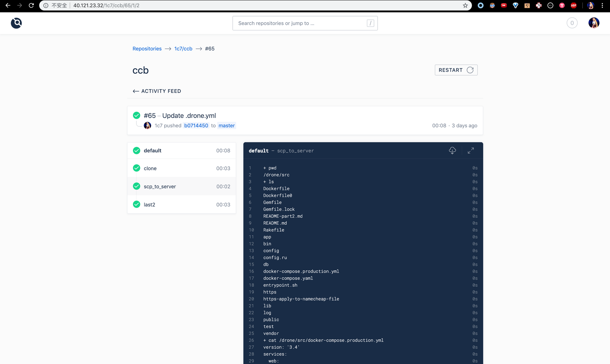Open commit b0714450 link
The image size is (610, 364).
[196, 125]
